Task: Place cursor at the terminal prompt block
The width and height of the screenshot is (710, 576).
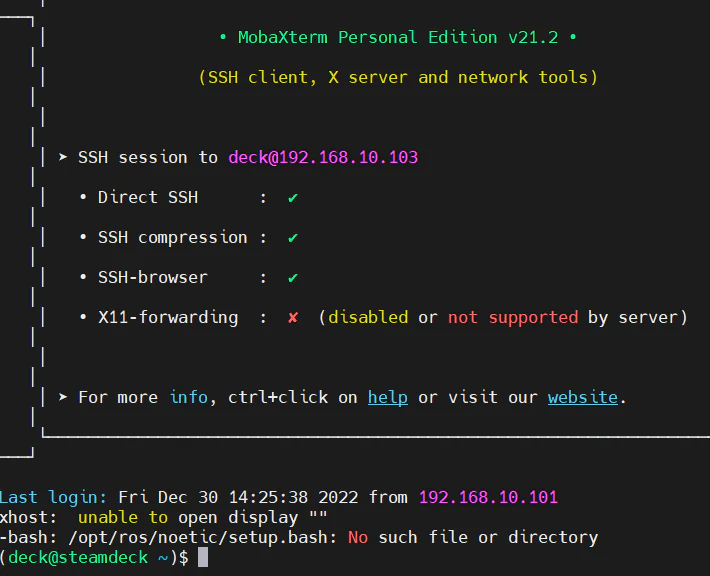Action: coord(203,557)
